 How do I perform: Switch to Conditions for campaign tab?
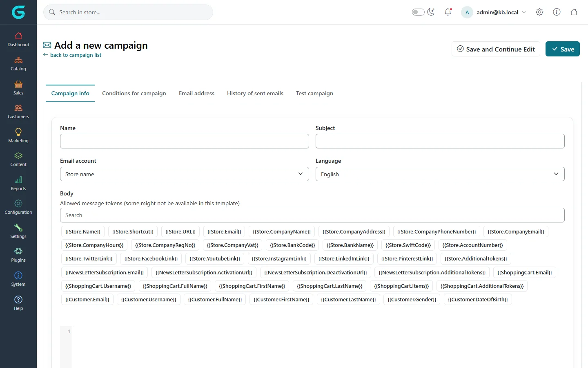click(x=134, y=93)
